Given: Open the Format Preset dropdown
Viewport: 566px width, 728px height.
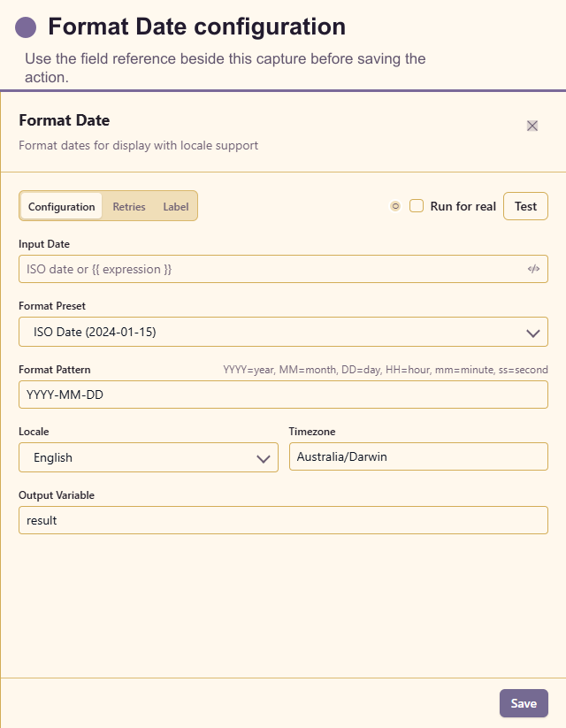Looking at the screenshot, I should click(x=283, y=332).
